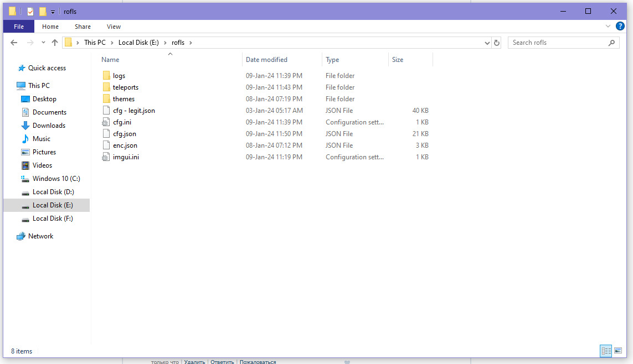Sort by the Name column header
Image resolution: width=633 pixels, height=364 pixels.
pyautogui.click(x=110, y=60)
